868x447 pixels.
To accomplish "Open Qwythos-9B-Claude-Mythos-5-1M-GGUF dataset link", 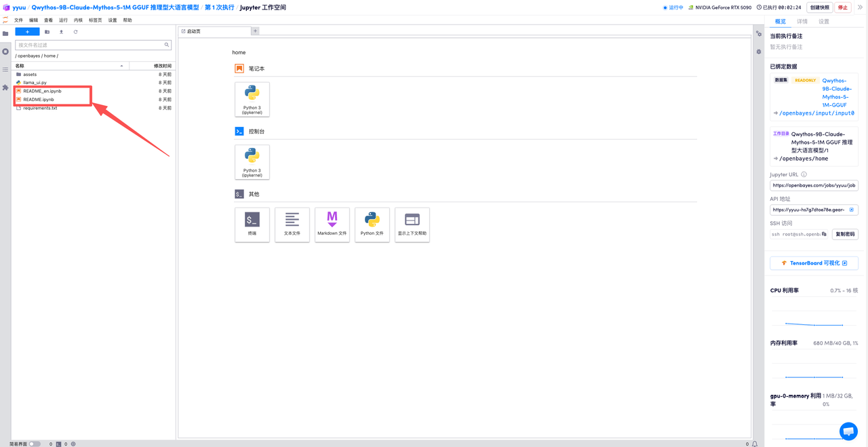I will tap(837, 93).
